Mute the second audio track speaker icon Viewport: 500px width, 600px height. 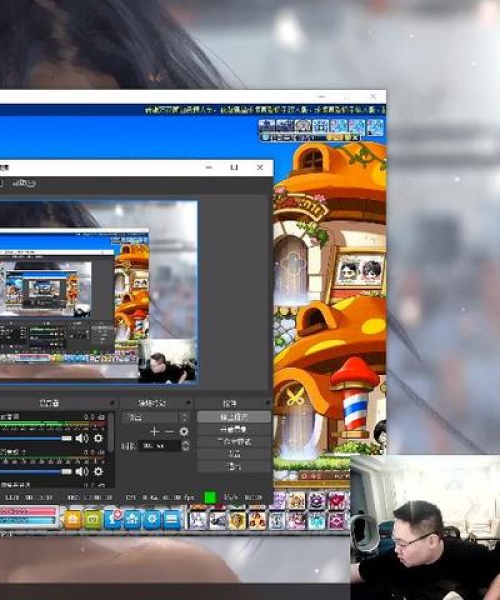[x=81, y=471]
